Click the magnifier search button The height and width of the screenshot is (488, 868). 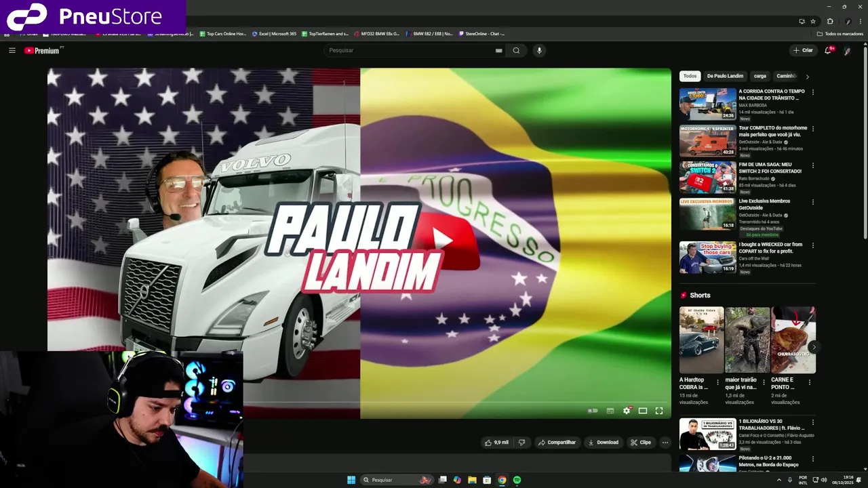tap(517, 50)
